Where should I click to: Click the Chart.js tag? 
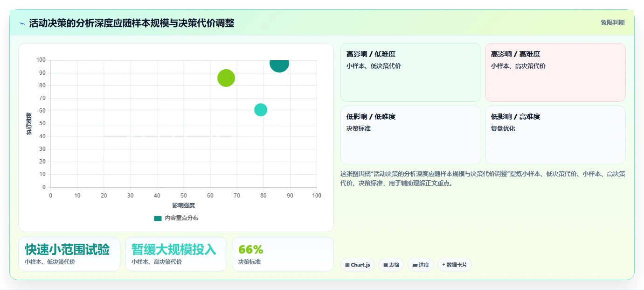click(x=358, y=265)
